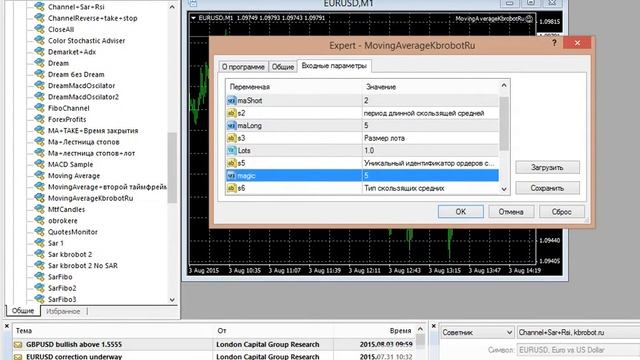640x360 pixels.
Task: Select MA+TAKE+Время закрытия expert
Action: pos(93,131)
